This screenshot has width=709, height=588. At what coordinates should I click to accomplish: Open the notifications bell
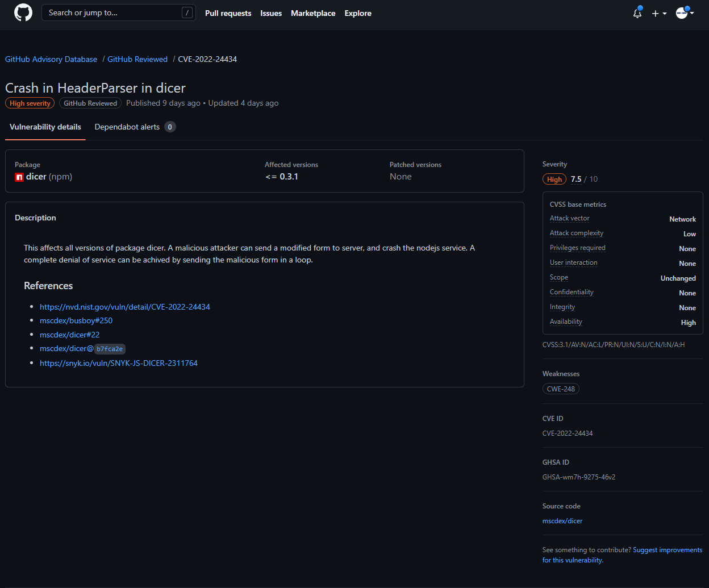pyautogui.click(x=637, y=13)
